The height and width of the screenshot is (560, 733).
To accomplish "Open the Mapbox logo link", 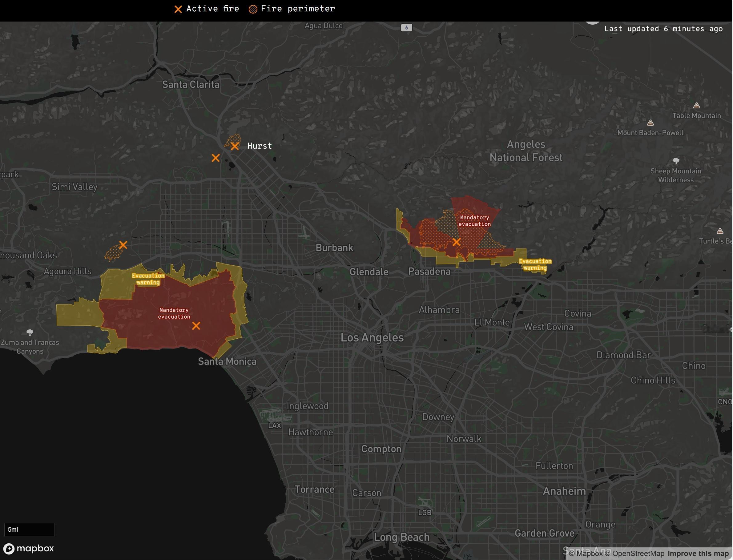I will click(29, 548).
